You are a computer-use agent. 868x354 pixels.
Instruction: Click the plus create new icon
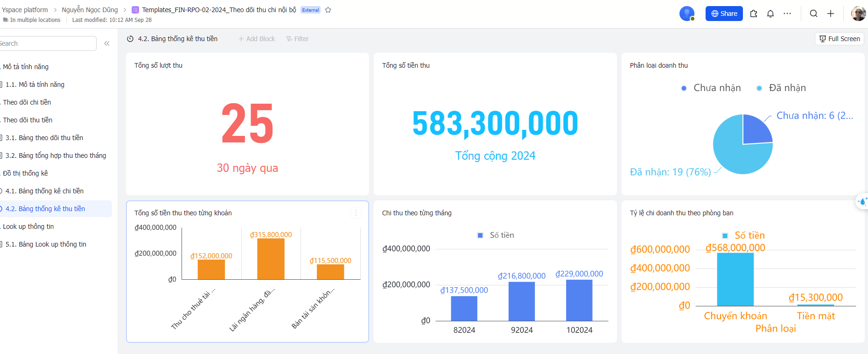pyautogui.click(x=831, y=14)
